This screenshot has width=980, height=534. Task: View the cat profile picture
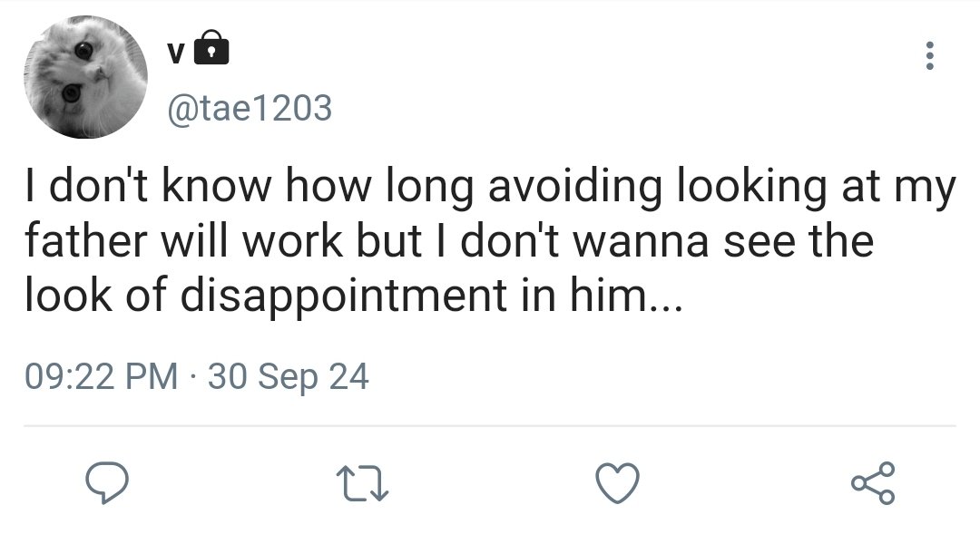pos(85,76)
